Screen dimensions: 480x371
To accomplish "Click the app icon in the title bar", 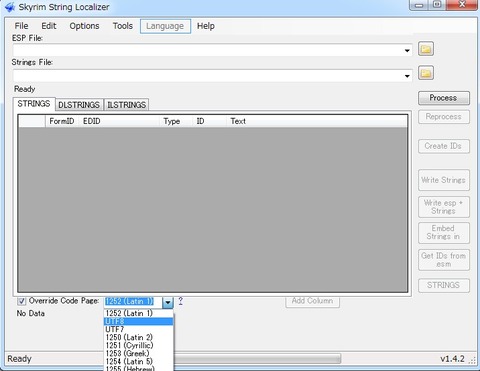I will click(x=10, y=7).
